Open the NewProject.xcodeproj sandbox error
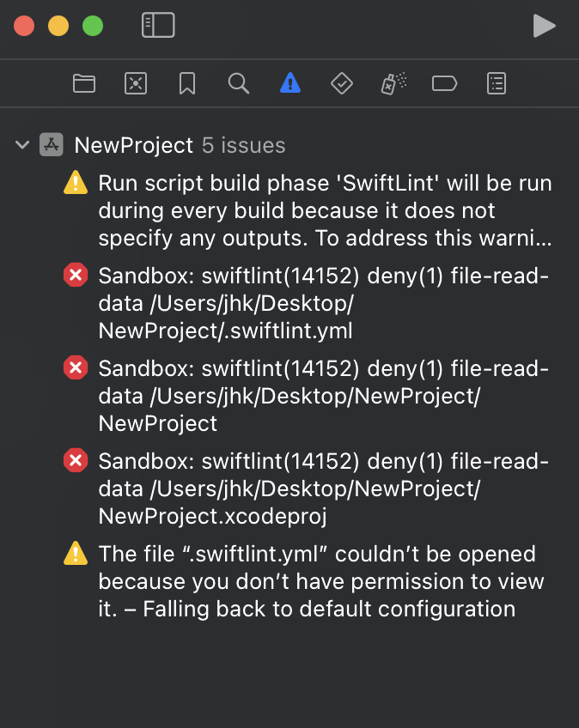579x728 pixels. tap(323, 488)
